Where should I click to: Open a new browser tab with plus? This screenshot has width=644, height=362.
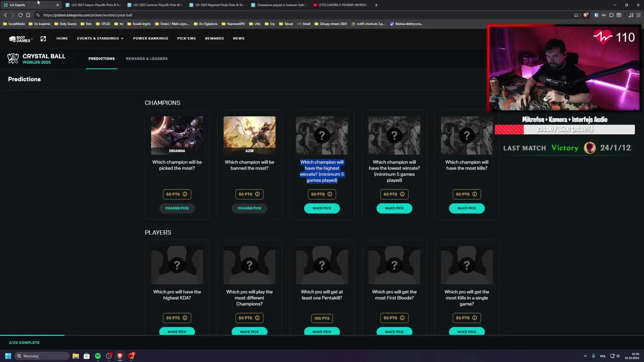click(x=376, y=5)
